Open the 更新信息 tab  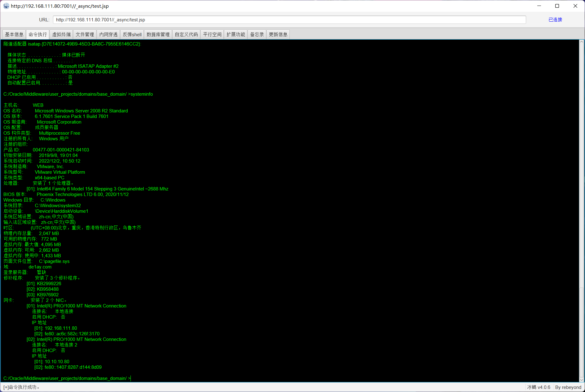[x=278, y=34]
